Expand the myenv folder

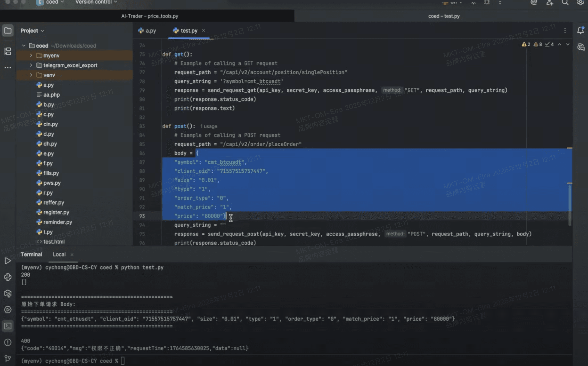click(x=31, y=55)
